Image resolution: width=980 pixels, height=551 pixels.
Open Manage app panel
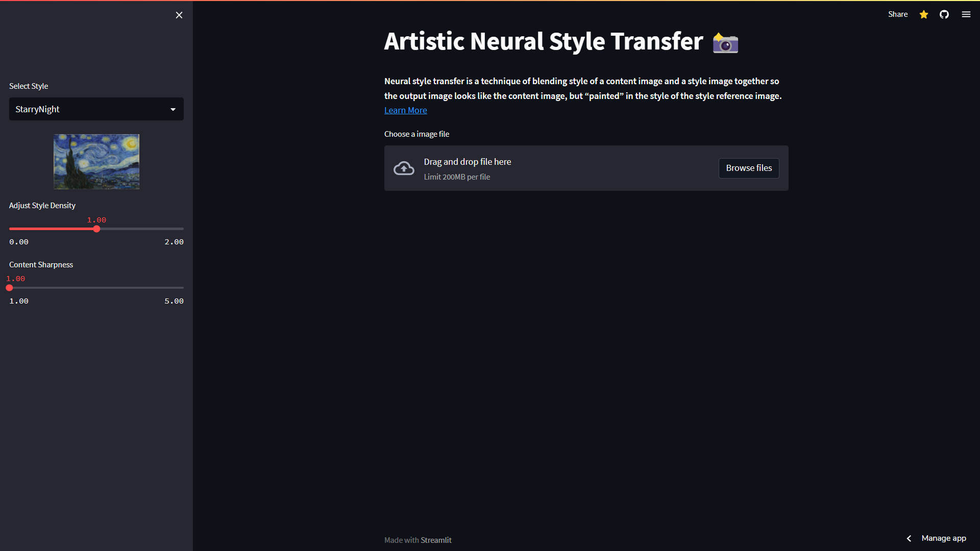(943, 538)
